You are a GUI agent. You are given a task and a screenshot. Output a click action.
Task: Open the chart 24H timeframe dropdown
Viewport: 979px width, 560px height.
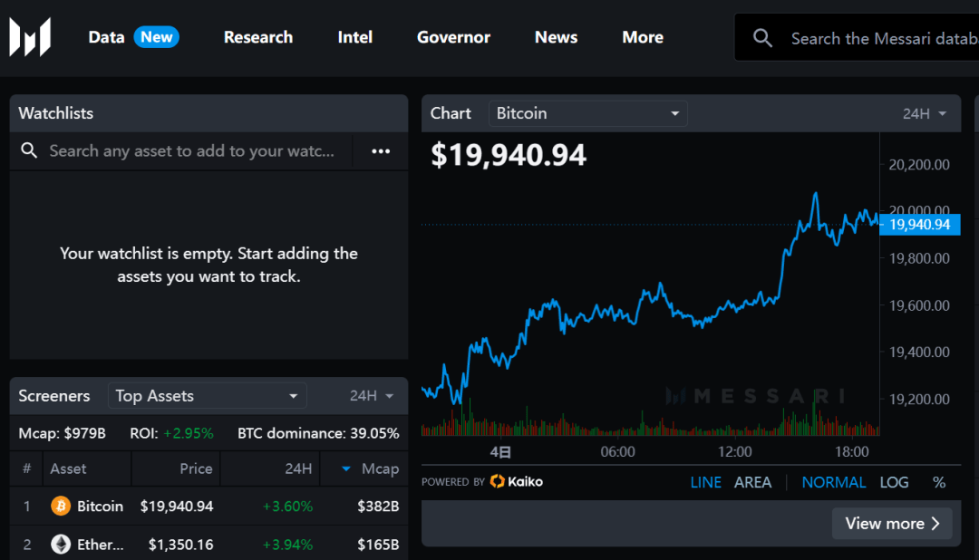(x=925, y=113)
